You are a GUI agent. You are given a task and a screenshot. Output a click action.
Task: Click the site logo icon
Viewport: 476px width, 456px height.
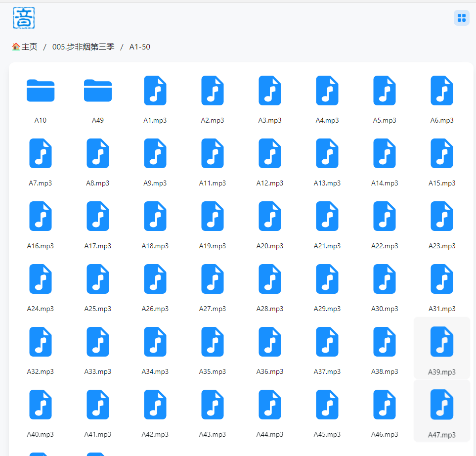(24, 18)
